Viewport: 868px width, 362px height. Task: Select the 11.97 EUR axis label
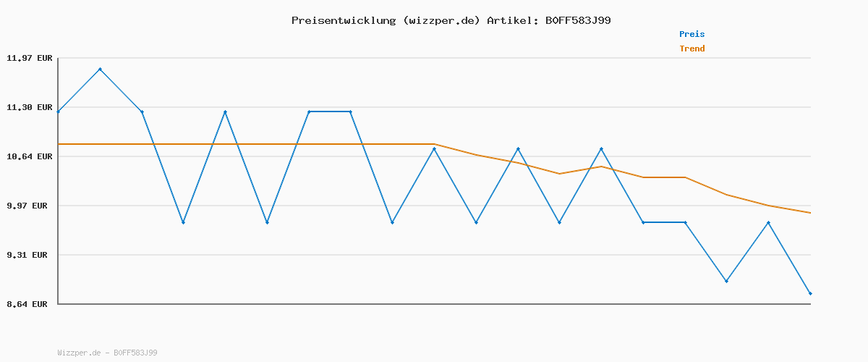(x=29, y=58)
